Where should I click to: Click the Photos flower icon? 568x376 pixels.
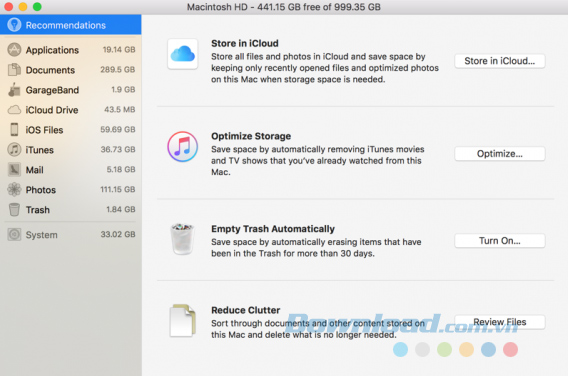pyautogui.click(x=14, y=189)
